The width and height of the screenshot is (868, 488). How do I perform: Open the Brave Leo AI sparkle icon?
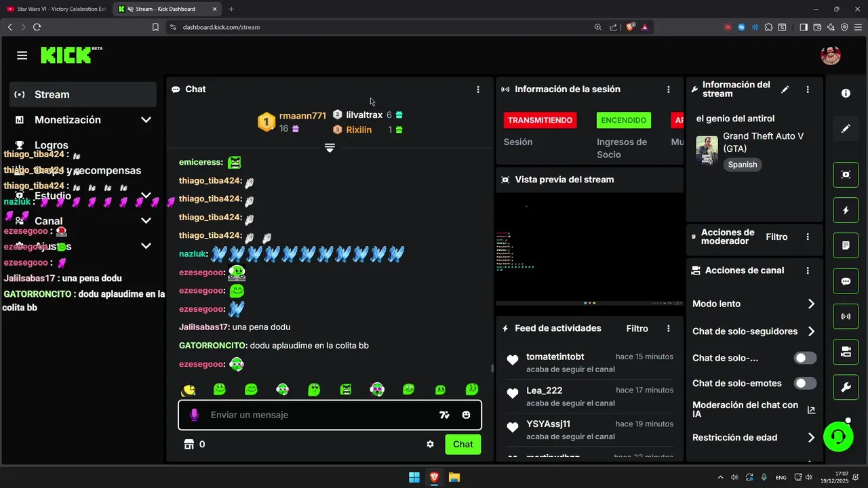[831, 27]
